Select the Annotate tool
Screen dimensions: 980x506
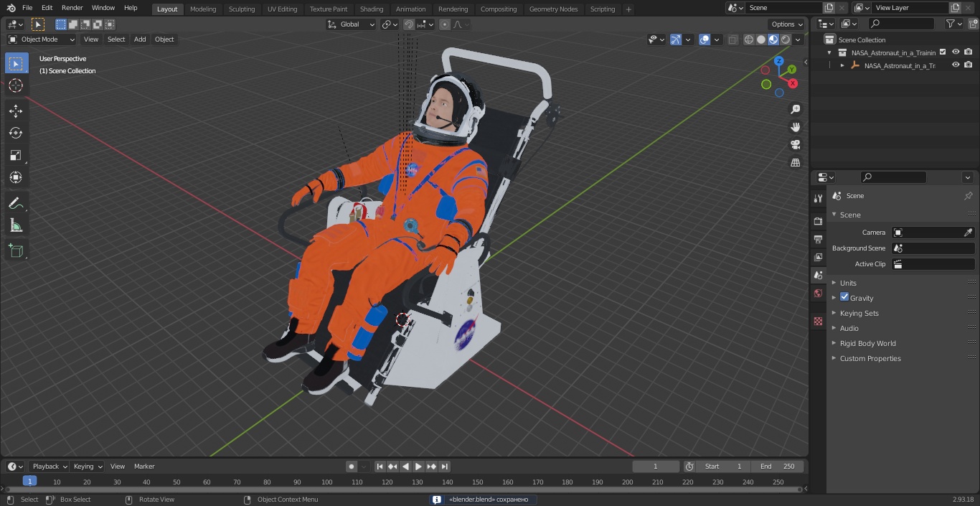16,203
